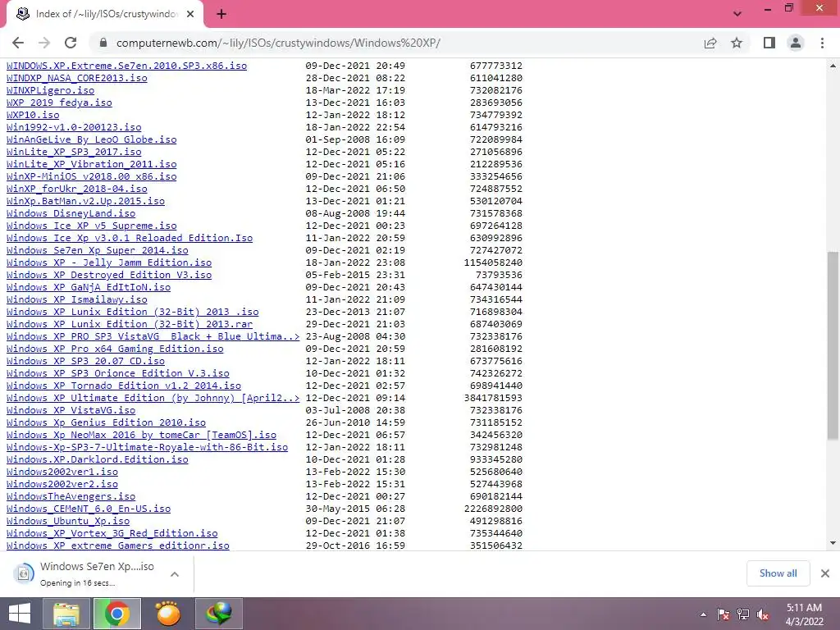Close the downloads bar
840x630 pixels.
pos(825,573)
